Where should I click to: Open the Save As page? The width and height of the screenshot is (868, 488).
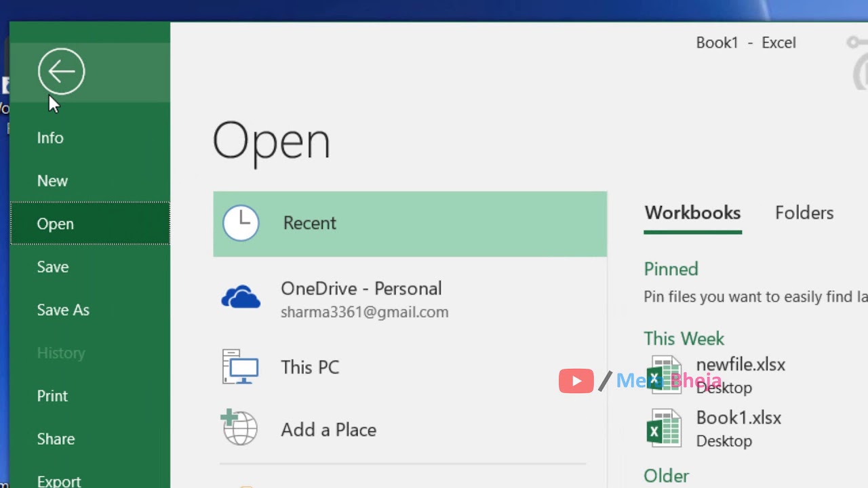tap(63, 310)
